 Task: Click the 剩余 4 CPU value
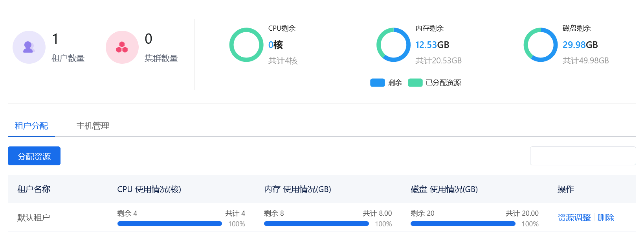click(127, 213)
